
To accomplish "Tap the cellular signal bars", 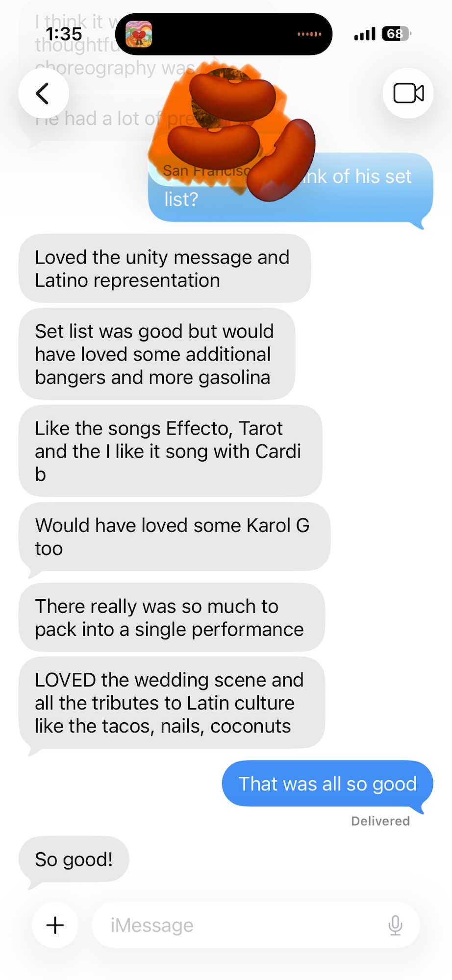I will tap(365, 34).
